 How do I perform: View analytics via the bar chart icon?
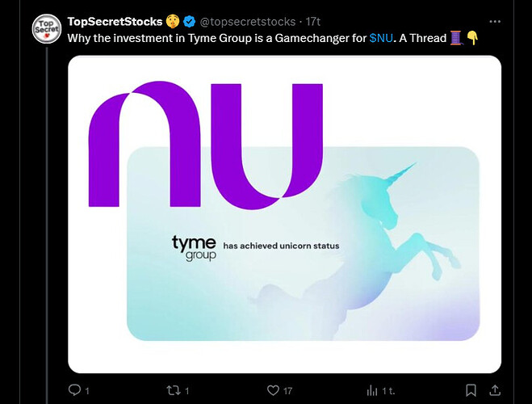(372, 391)
